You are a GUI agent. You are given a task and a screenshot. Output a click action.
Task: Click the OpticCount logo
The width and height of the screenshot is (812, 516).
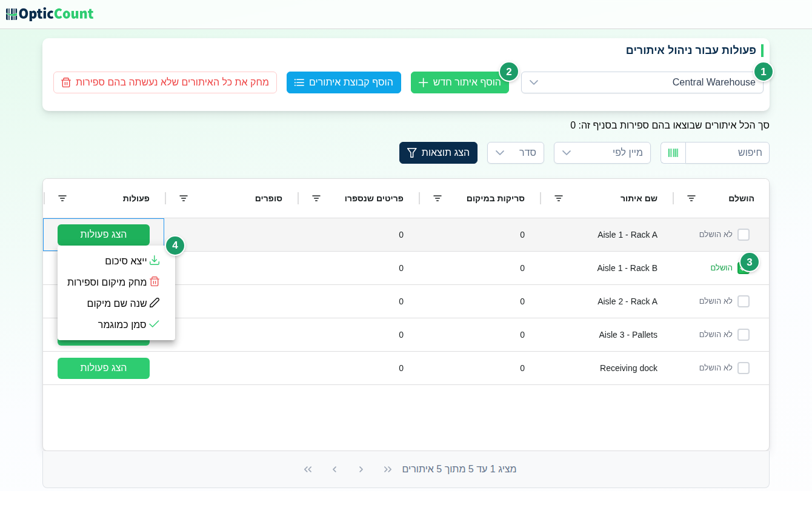click(x=50, y=14)
